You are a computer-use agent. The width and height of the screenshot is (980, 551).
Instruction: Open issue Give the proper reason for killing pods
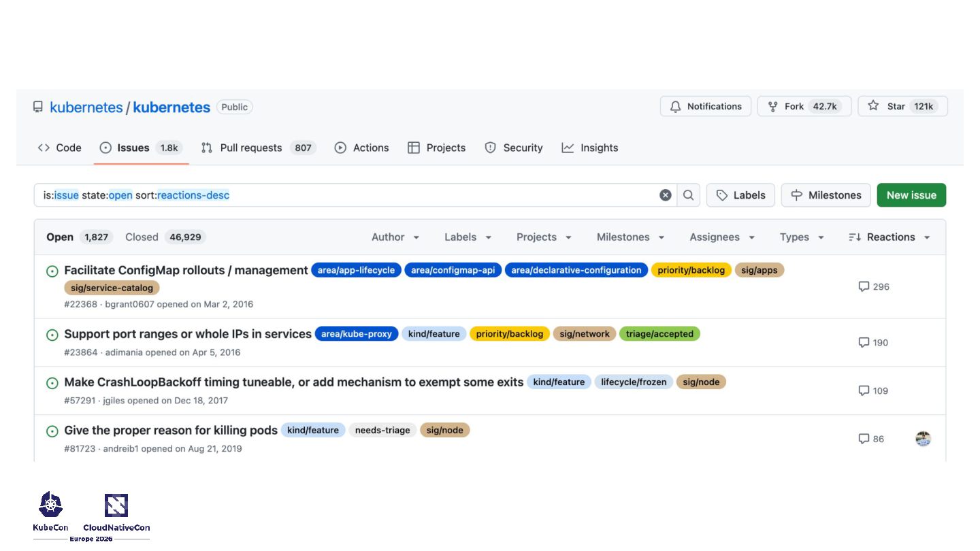coord(171,430)
